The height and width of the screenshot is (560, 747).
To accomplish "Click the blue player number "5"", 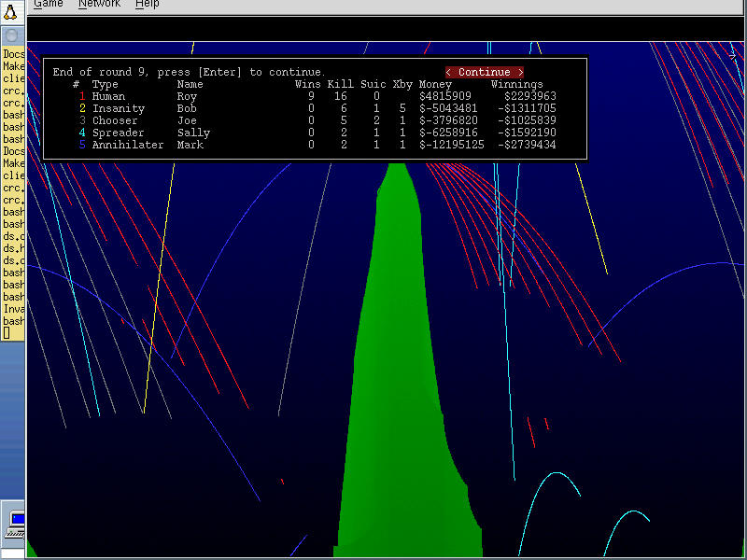I will (x=82, y=145).
